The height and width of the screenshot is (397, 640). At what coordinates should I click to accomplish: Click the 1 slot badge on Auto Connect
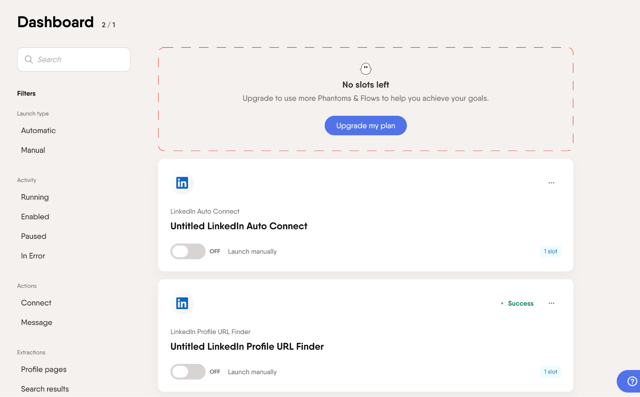pyautogui.click(x=550, y=251)
